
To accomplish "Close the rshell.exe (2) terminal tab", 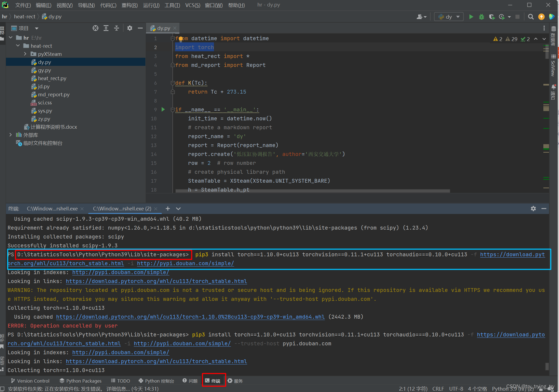I will (155, 209).
